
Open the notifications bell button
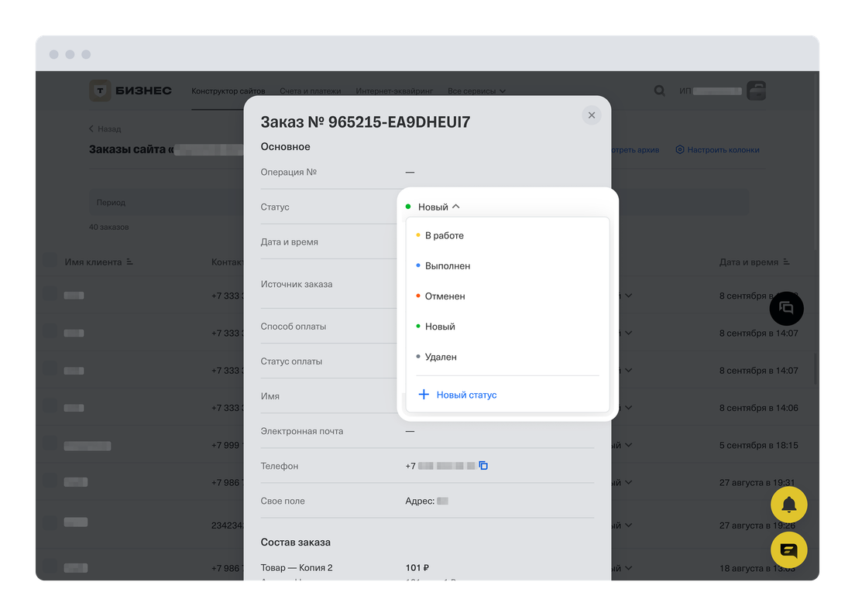click(x=788, y=505)
